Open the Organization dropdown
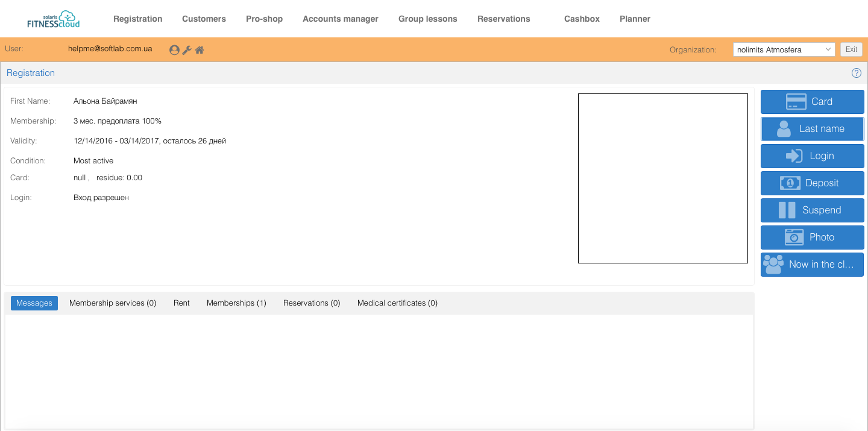 [784, 49]
